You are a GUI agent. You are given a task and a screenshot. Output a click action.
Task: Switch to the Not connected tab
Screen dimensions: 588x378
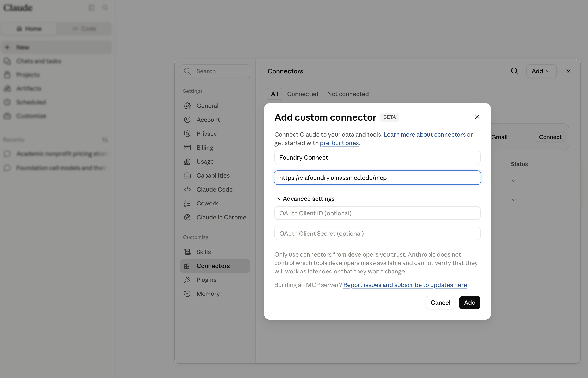(x=348, y=94)
